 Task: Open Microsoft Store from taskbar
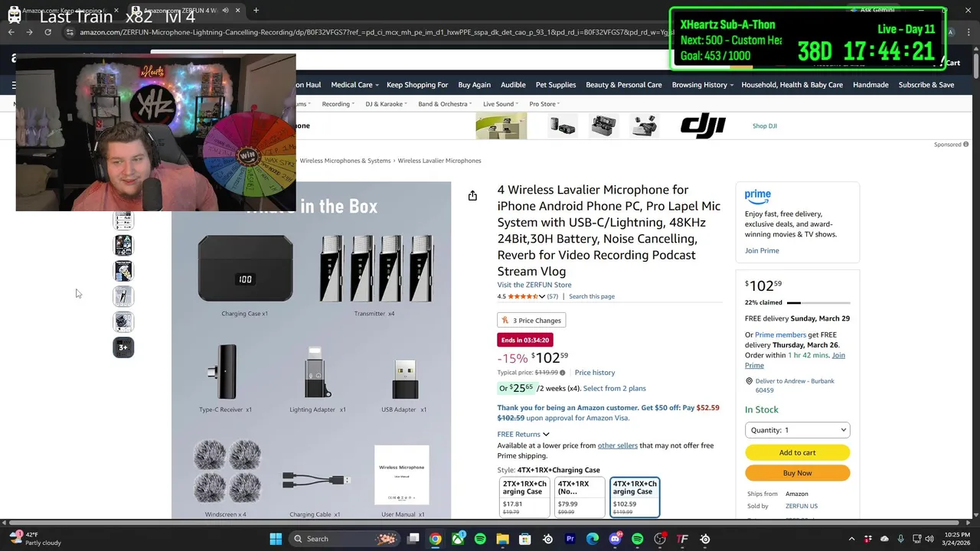[525, 539]
